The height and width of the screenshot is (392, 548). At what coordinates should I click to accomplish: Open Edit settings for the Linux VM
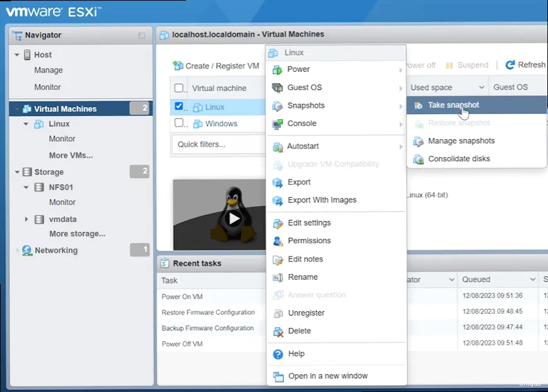click(309, 222)
